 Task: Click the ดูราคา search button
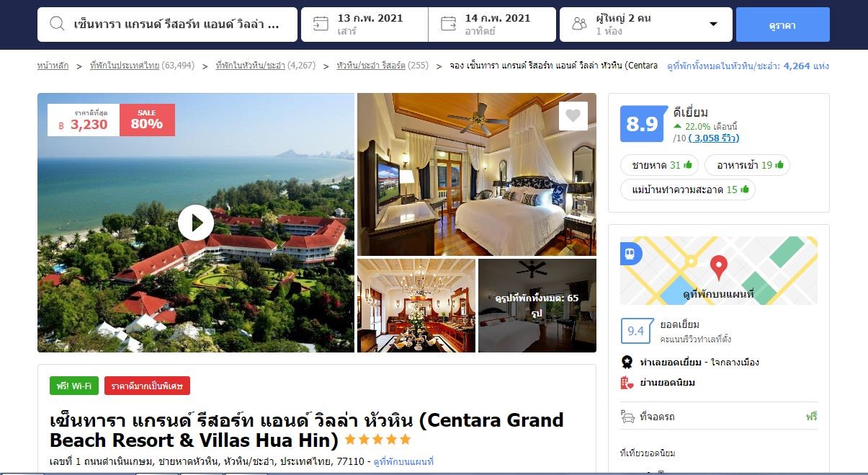click(782, 25)
